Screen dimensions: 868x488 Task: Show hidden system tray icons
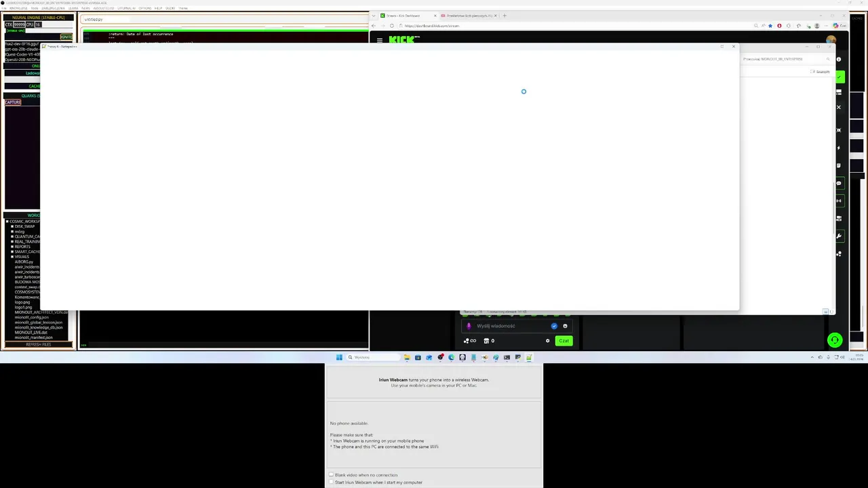(x=812, y=357)
